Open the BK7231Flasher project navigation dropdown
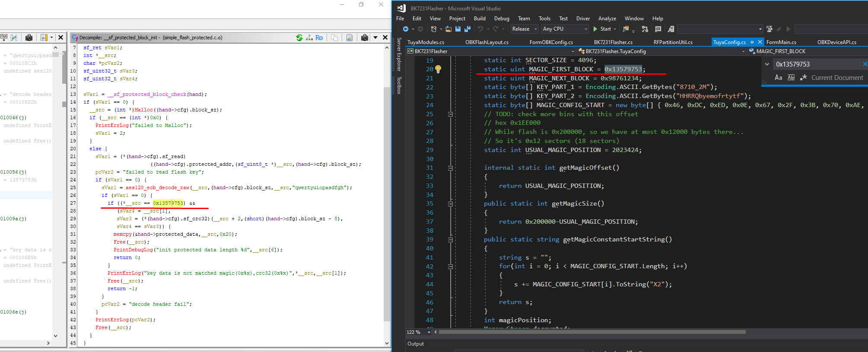Viewport: 868px width, 352px height. (491, 51)
